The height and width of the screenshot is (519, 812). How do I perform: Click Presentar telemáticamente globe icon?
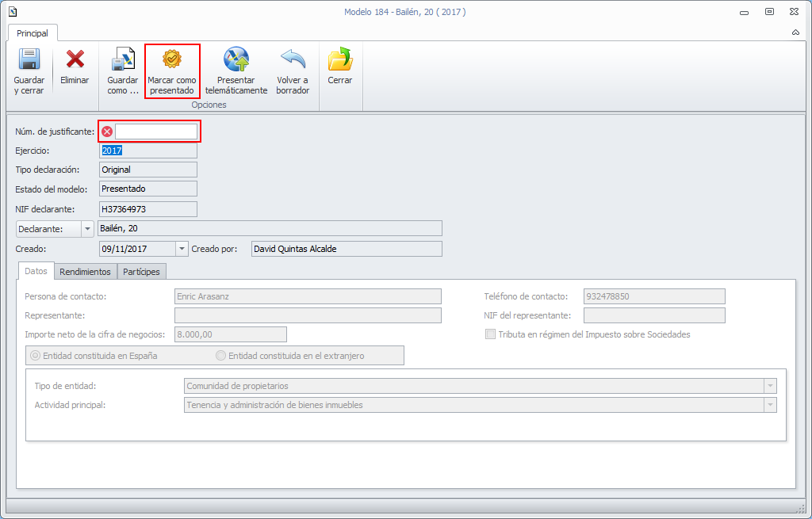pyautogui.click(x=236, y=59)
